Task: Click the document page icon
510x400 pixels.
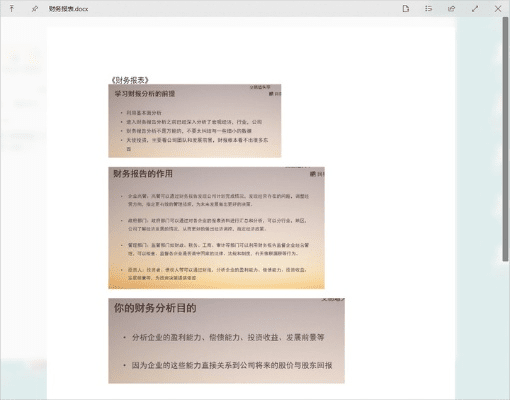Action: (x=405, y=9)
